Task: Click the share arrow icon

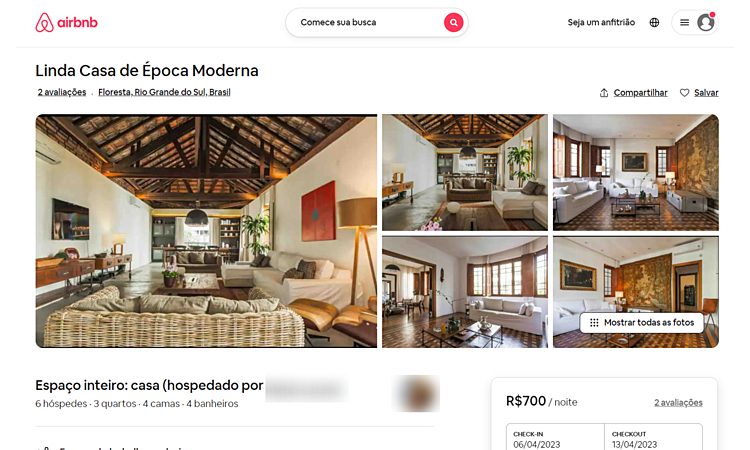Action: click(604, 93)
